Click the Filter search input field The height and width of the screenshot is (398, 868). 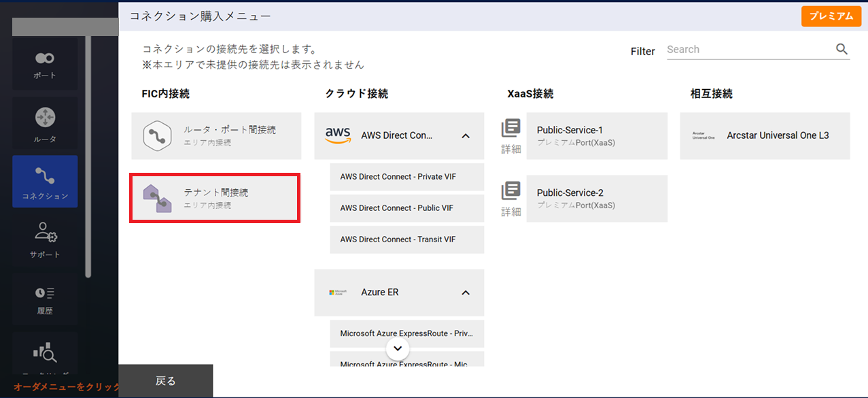pyautogui.click(x=748, y=50)
